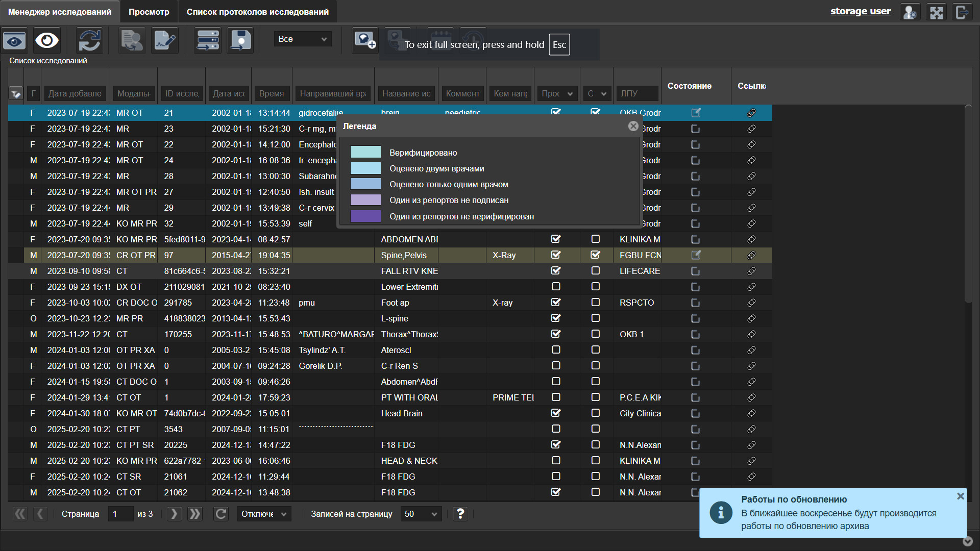Go to the next page arrow
Viewport: 980px width, 551px height.
[174, 514]
